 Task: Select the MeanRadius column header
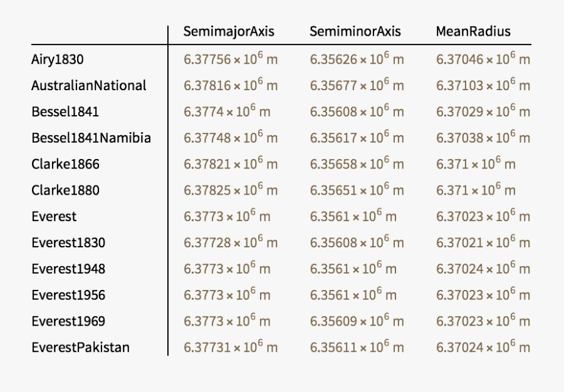(473, 31)
